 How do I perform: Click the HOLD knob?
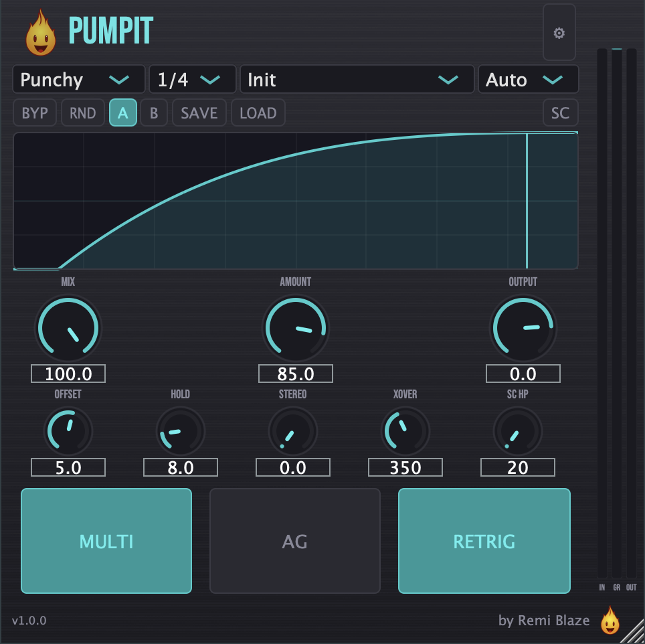181,431
